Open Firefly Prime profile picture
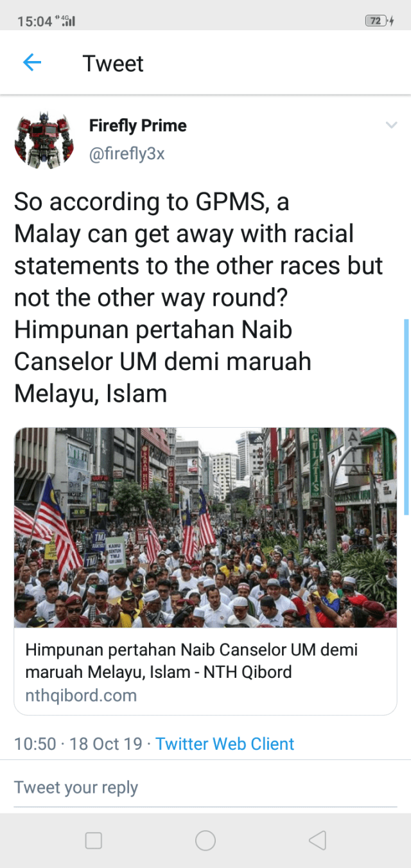 click(44, 141)
